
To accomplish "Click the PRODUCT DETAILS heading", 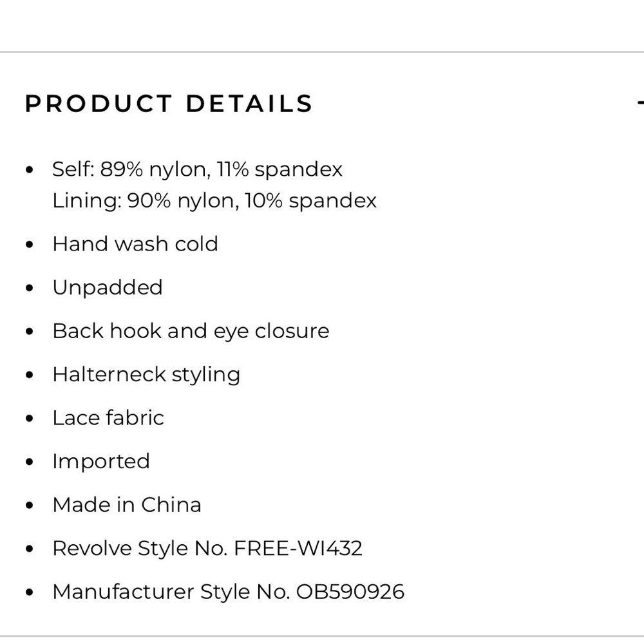I will tap(169, 103).
